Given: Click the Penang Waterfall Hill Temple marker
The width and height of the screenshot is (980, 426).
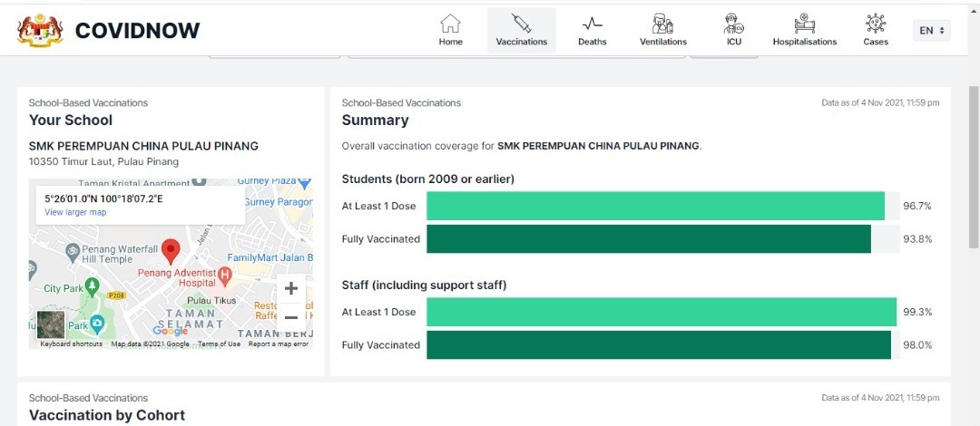Looking at the screenshot, I should [73, 252].
